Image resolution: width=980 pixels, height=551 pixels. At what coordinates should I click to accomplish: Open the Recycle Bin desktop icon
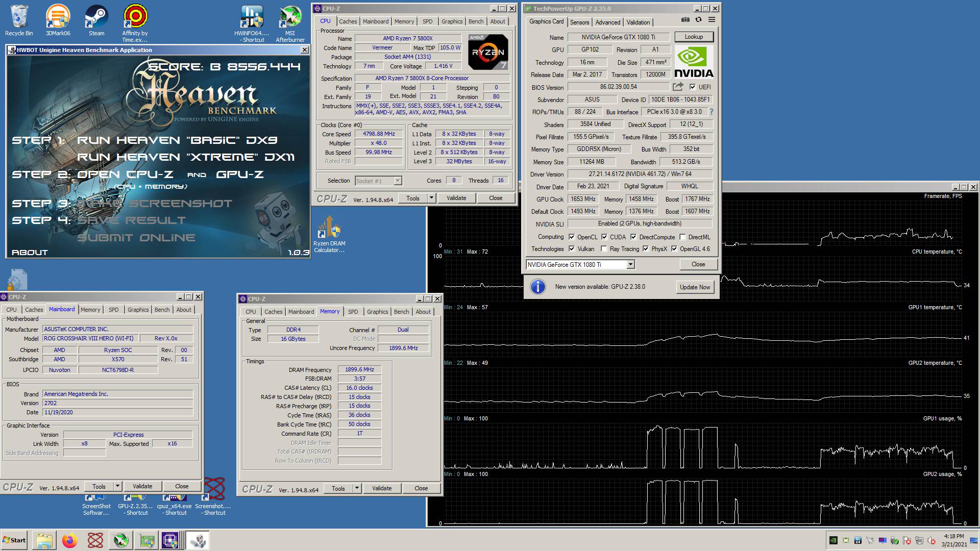19,19
